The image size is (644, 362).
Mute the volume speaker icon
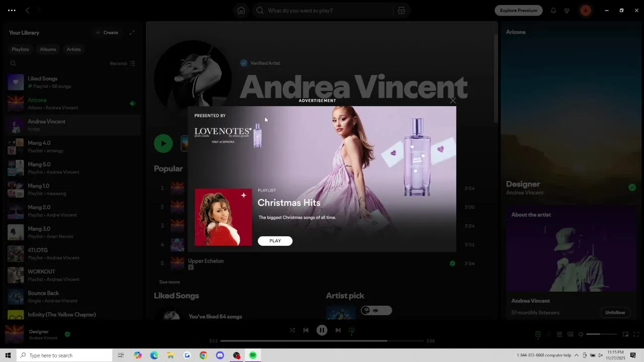pyautogui.click(x=581, y=334)
